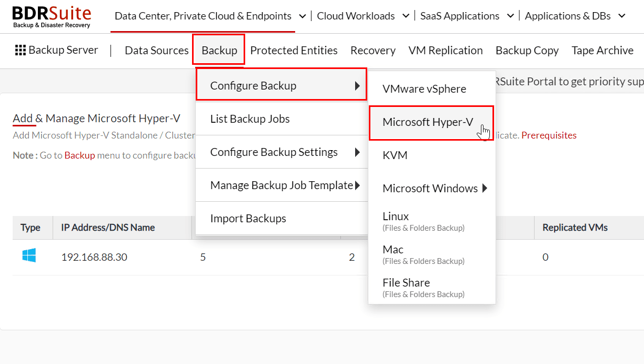The height and width of the screenshot is (364, 644).
Task: Expand the Configure Backup submenu arrow
Action: click(357, 85)
